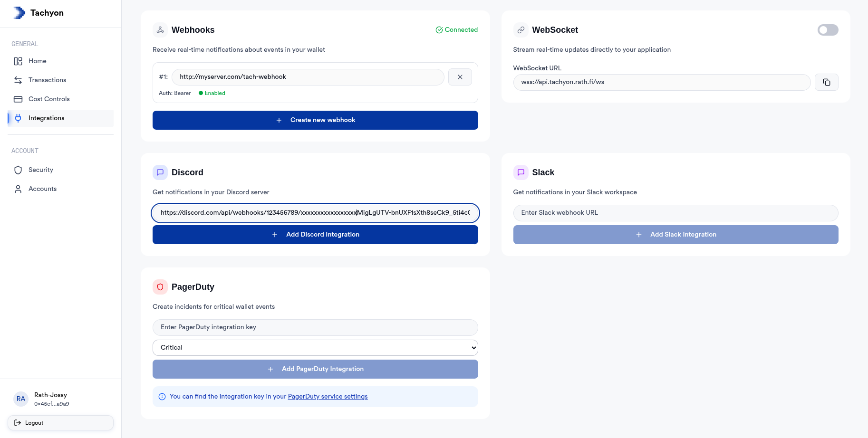Click the Enter Slack webhook URL field

pyautogui.click(x=675, y=213)
